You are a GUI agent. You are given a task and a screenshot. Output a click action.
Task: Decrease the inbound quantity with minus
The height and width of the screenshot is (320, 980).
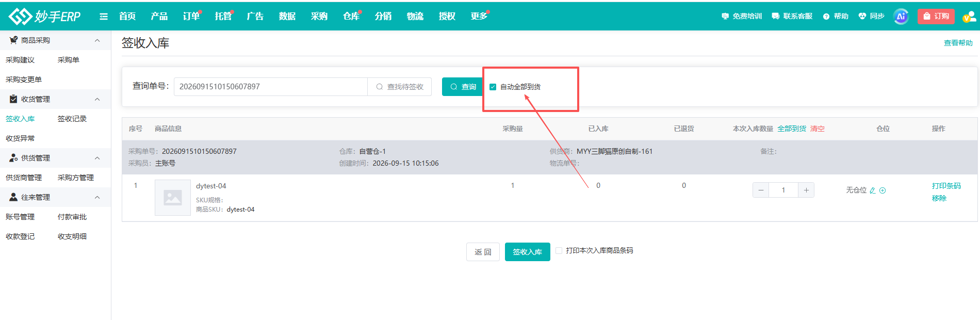[761, 190]
